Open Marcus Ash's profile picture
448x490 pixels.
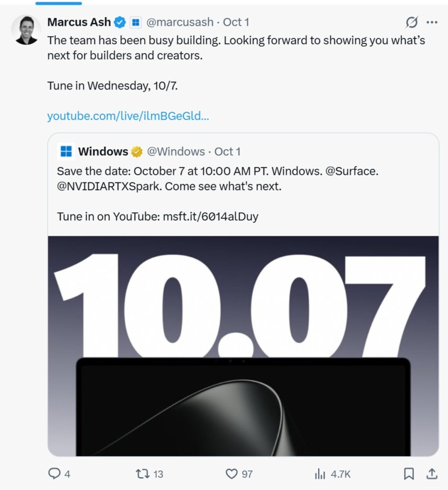tap(26, 30)
